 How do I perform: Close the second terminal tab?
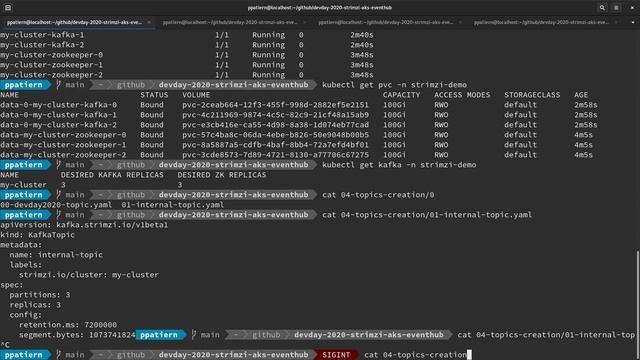tap(304, 22)
